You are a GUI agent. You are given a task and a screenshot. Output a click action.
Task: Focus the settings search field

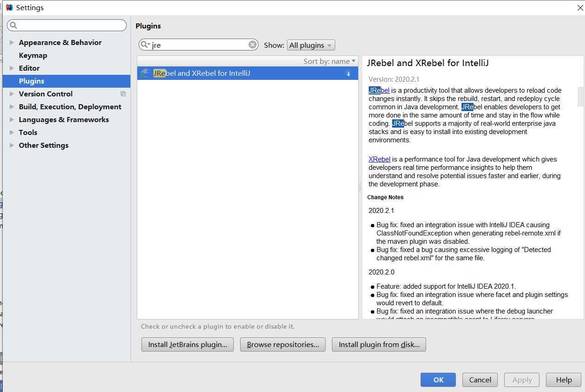pyautogui.click(x=67, y=25)
